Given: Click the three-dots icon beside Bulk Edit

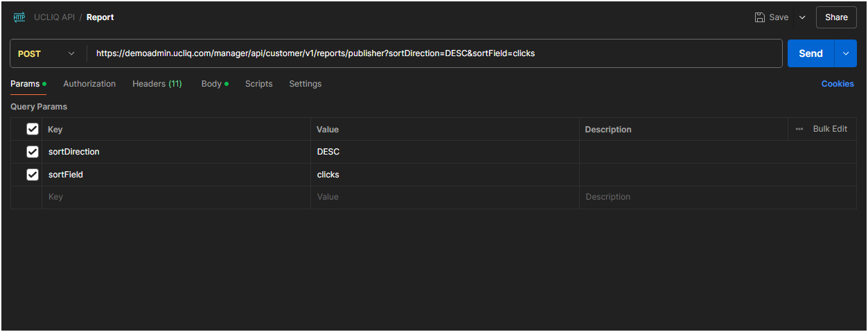Looking at the screenshot, I should tap(799, 129).
